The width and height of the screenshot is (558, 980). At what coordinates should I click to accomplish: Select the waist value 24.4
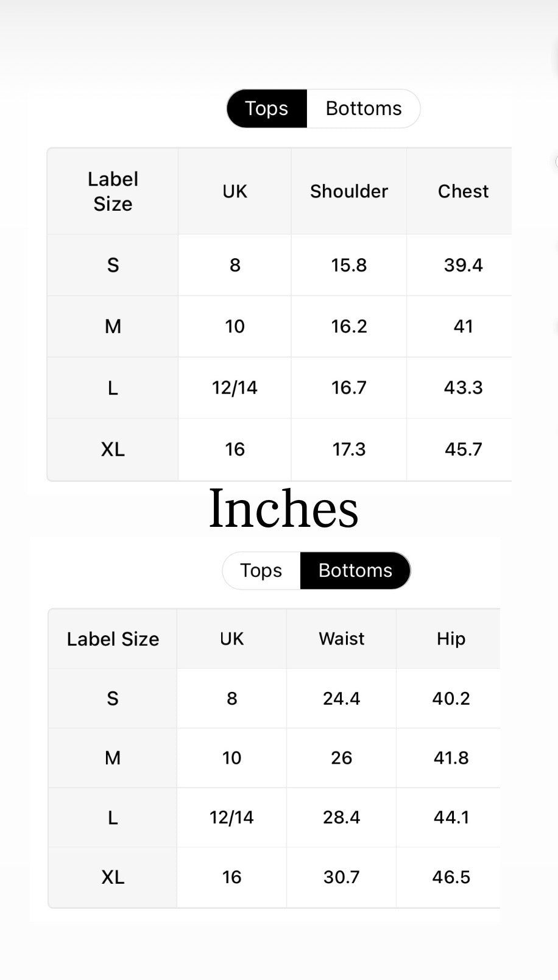pyautogui.click(x=341, y=699)
